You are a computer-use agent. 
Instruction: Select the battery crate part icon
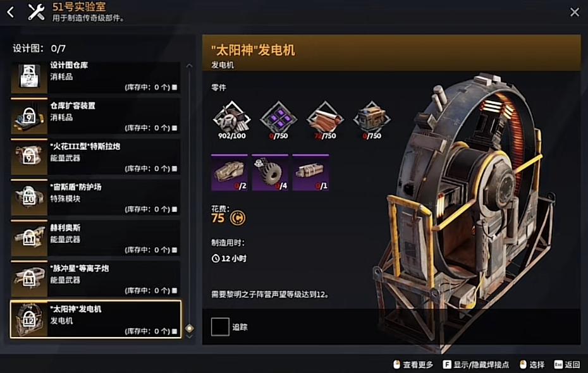pyautogui.click(x=372, y=118)
